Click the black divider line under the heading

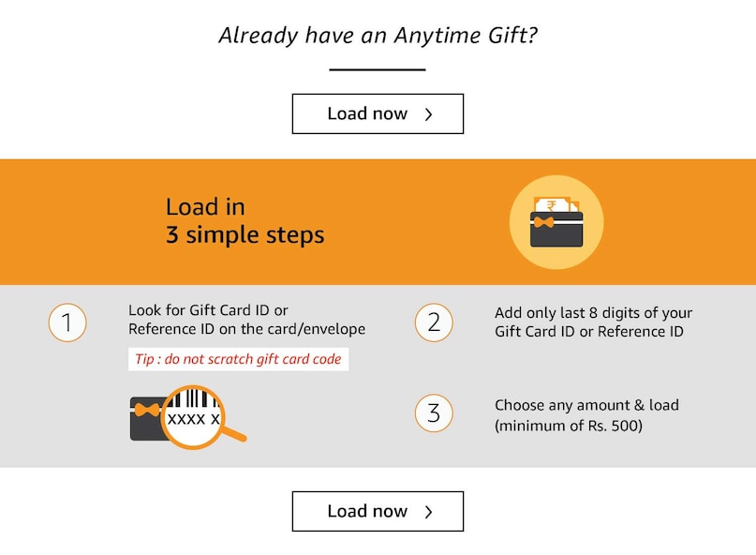coord(378,68)
